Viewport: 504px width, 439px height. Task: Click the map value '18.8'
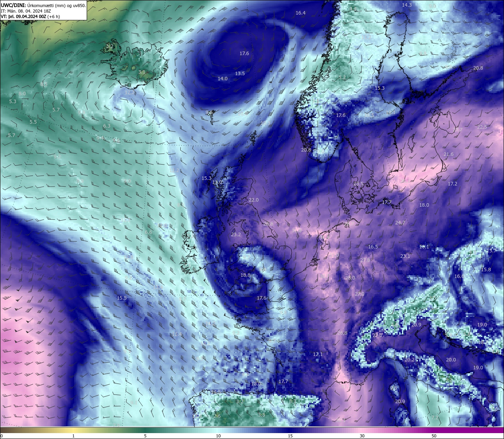click(x=245, y=275)
